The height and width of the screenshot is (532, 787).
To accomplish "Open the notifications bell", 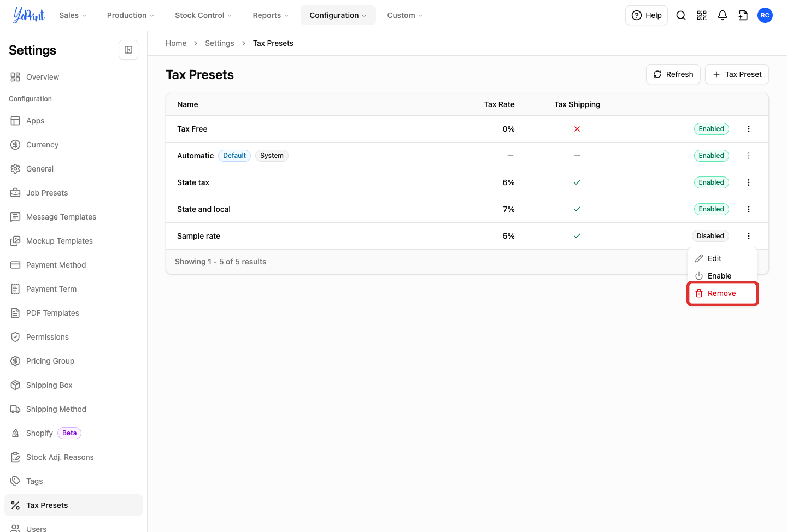I will [723, 15].
